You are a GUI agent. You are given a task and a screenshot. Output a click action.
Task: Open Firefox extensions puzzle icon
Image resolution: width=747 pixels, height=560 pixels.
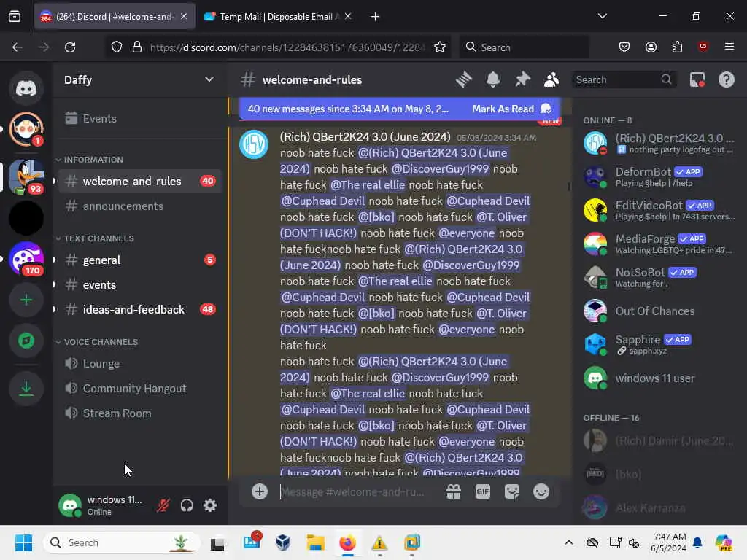(x=677, y=47)
